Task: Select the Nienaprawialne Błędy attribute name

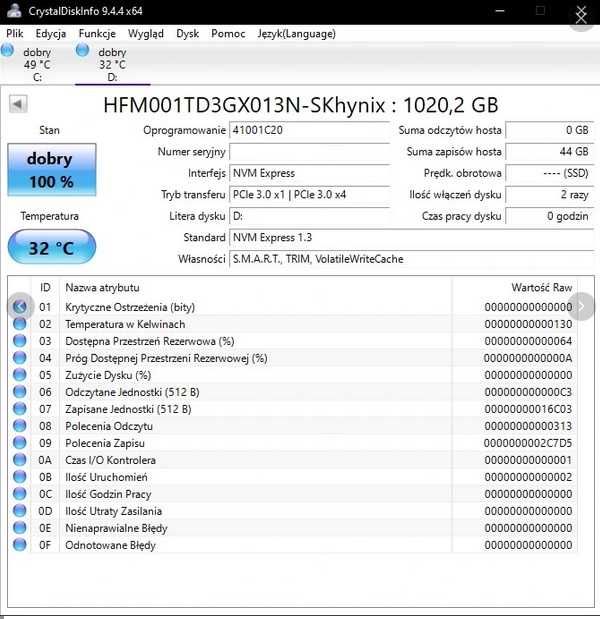Action: coord(116,528)
